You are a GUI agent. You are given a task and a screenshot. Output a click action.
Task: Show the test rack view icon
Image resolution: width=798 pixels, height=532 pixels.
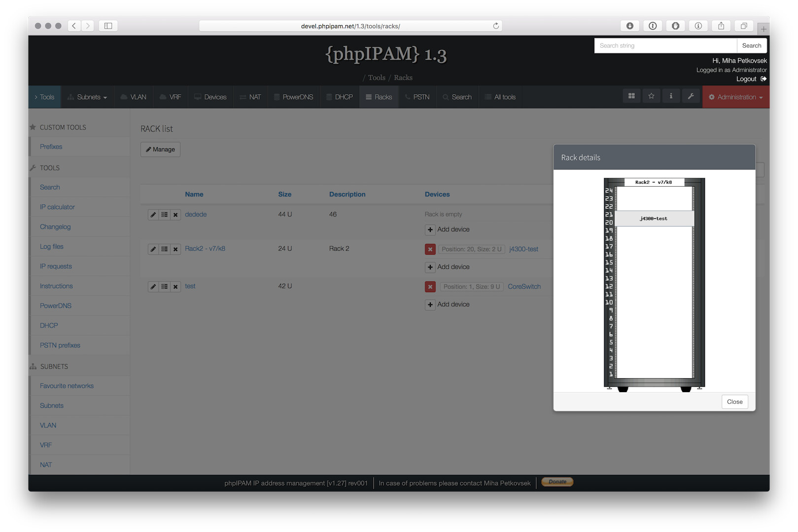(165, 287)
